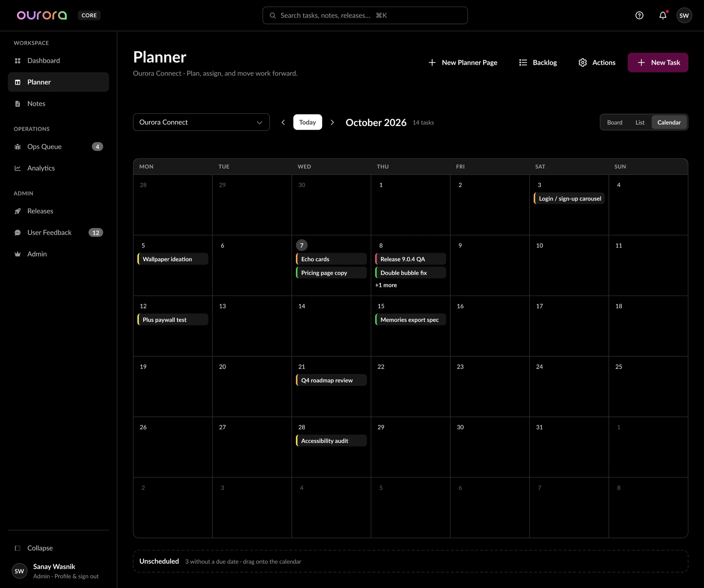This screenshot has width=704, height=588.
Task: Go to previous month chevron
Action: (x=283, y=122)
